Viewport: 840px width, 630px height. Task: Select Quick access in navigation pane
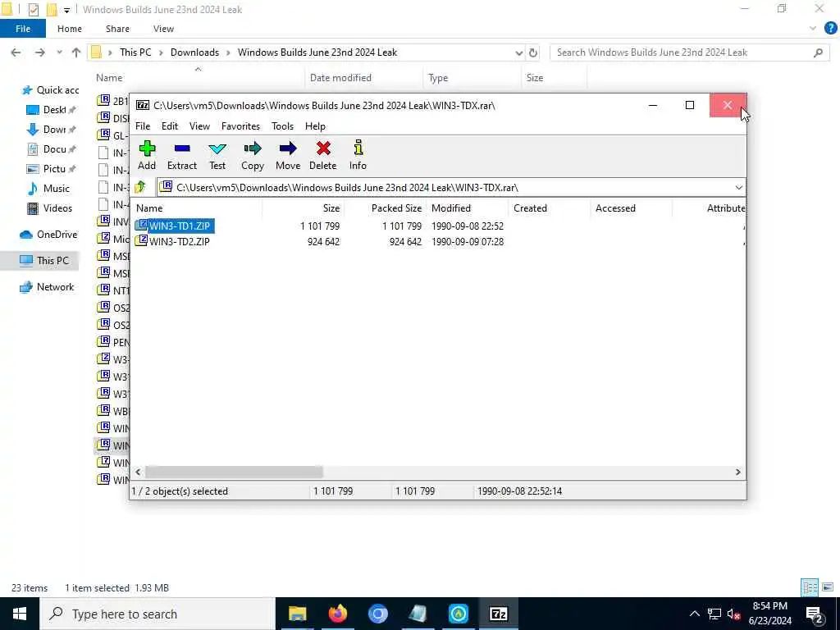[50, 90]
